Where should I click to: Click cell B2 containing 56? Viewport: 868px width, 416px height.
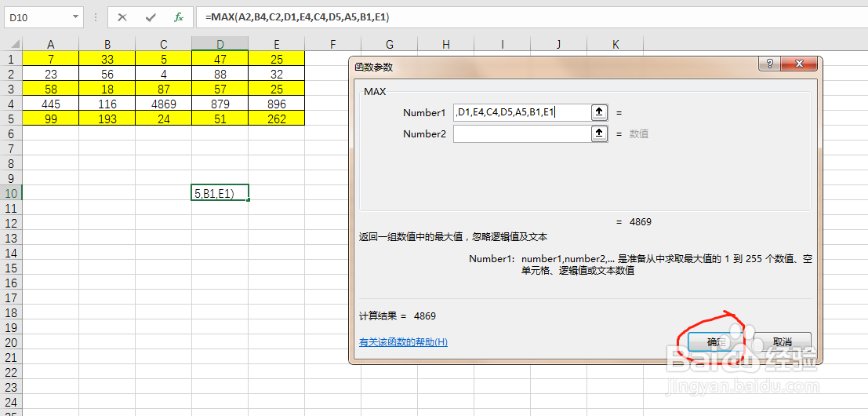pyautogui.click(x=107, y=74)
